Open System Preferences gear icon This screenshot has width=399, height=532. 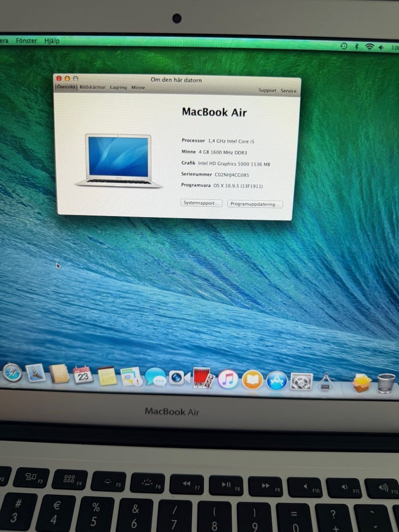[301, 381]
